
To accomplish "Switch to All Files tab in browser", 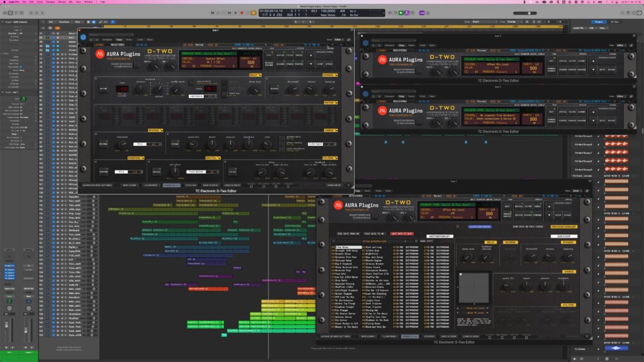I will [615, 22].
